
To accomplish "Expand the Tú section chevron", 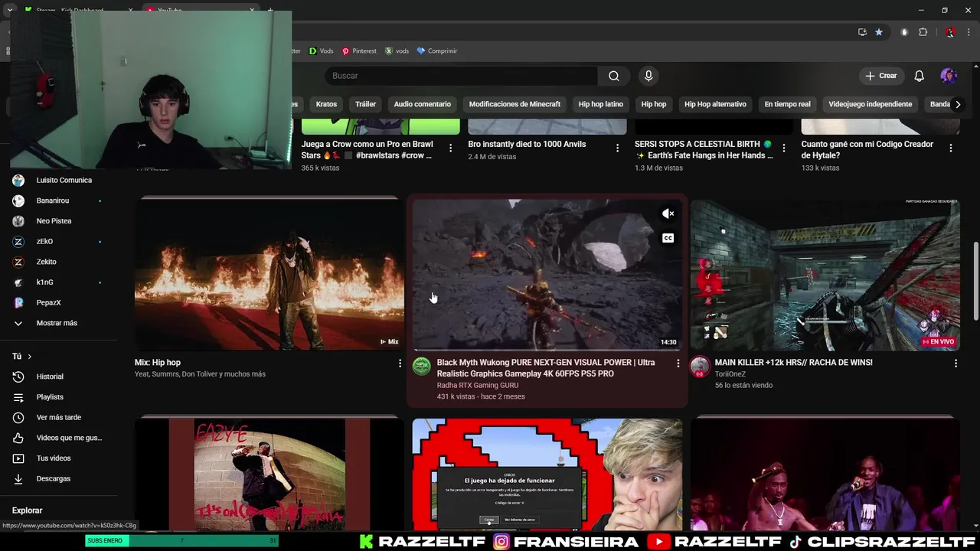I will [29, 357].
